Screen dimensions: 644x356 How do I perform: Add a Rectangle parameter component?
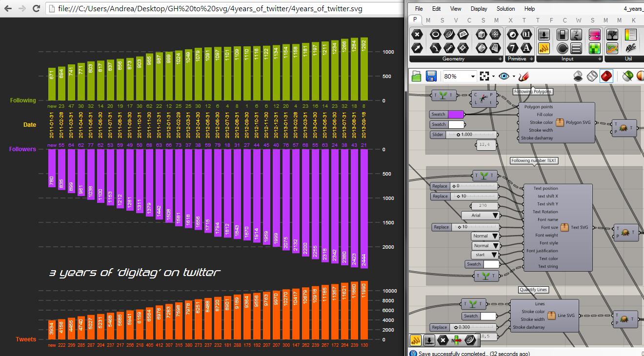(463, 48)
